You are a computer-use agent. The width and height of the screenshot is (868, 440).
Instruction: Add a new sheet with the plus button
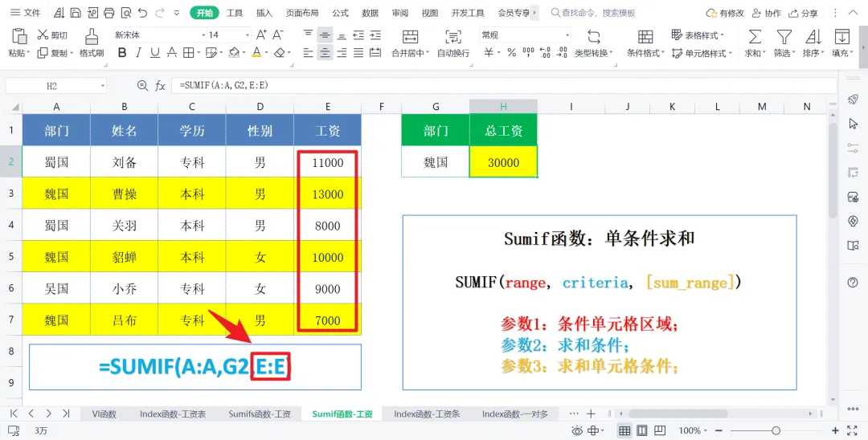[591, 414]
